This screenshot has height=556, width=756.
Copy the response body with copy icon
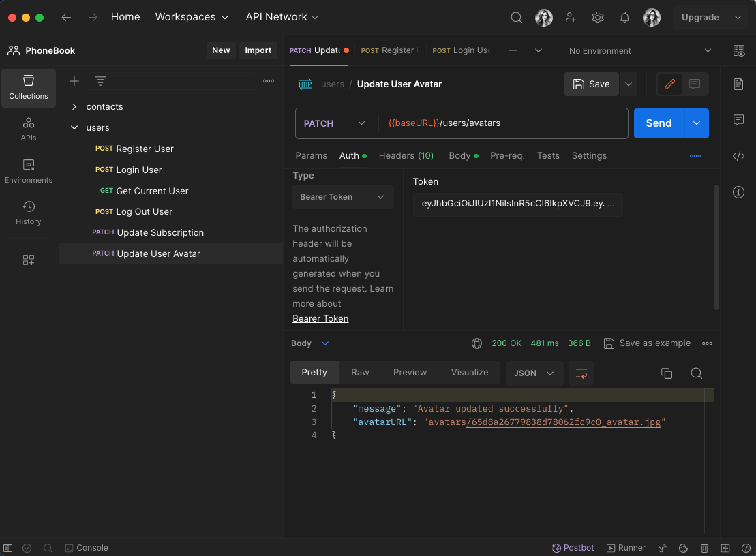[667, 373]
